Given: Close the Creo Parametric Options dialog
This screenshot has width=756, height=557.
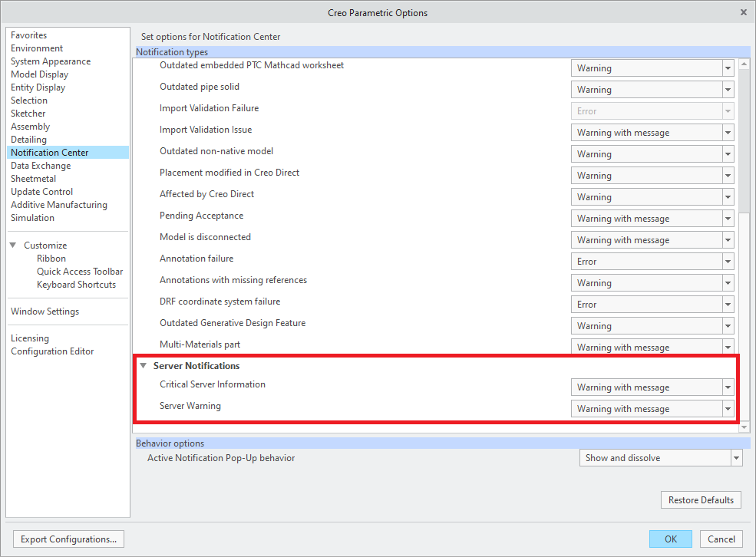Looking at the screenshot, I should pos(744,12).
